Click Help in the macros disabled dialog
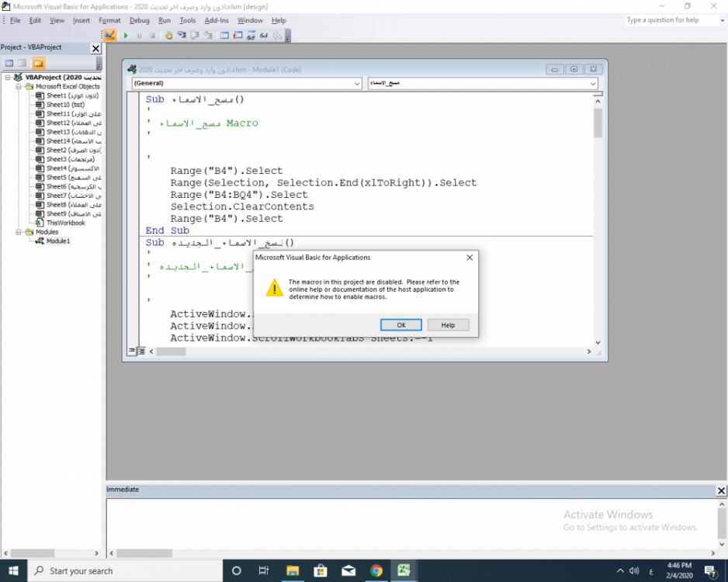The width and height of the screenshot is (728, 582). pyautogui.click(x=448, y=325)
